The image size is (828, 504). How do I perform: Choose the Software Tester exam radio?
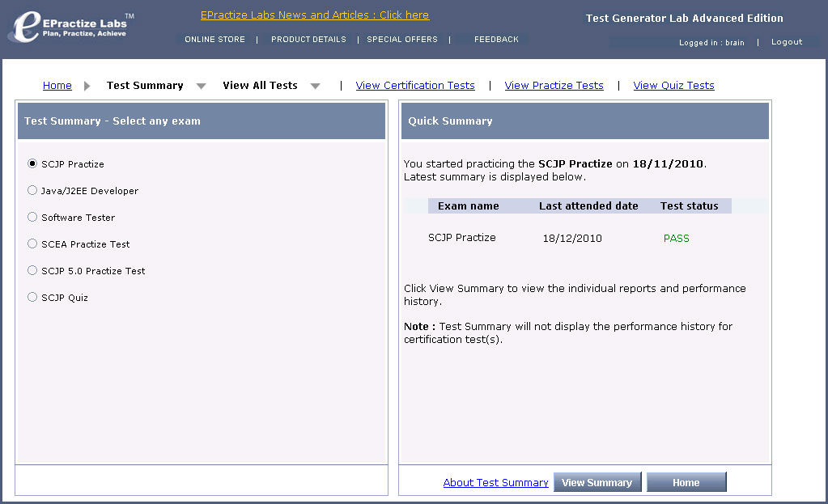pyautogui.click(x=32, y=217)
